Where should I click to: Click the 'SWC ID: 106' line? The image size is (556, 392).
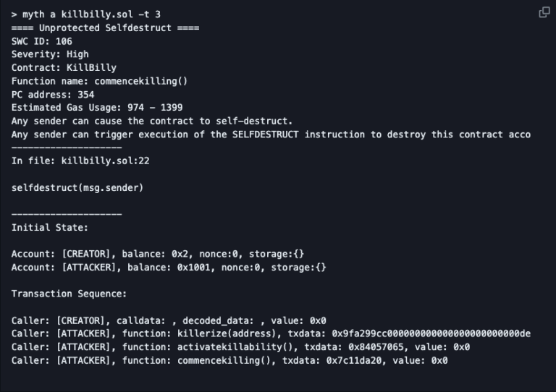point(42,41)
